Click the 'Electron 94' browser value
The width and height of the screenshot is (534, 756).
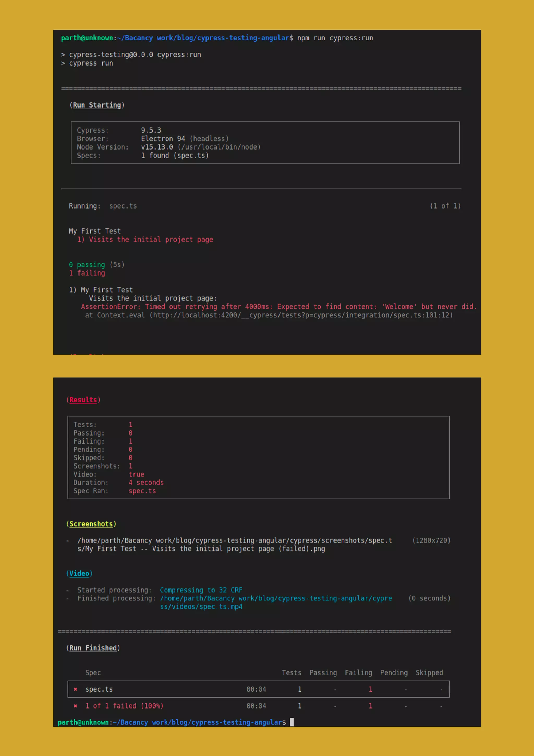[163, 139]
